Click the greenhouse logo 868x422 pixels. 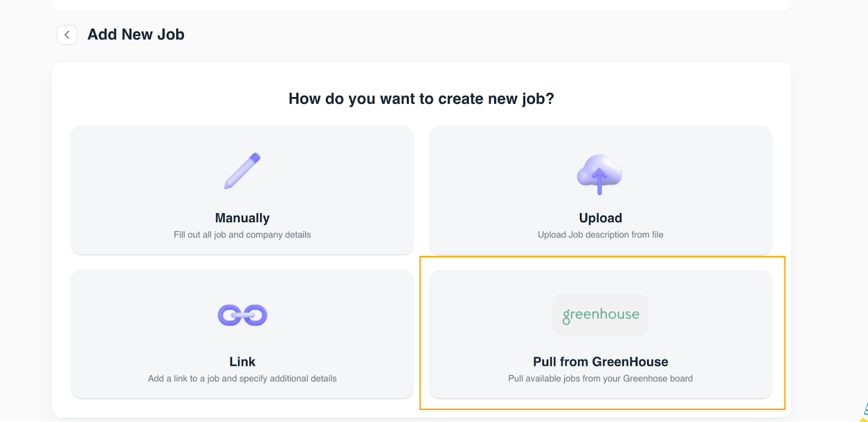tap(601, 315)
